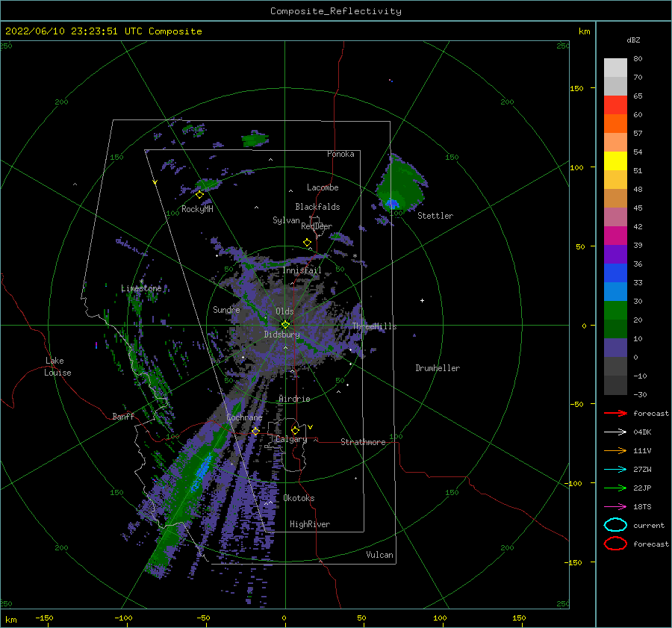Click the Blackfalds city label

pyautogui.click(x=317, y=207)
